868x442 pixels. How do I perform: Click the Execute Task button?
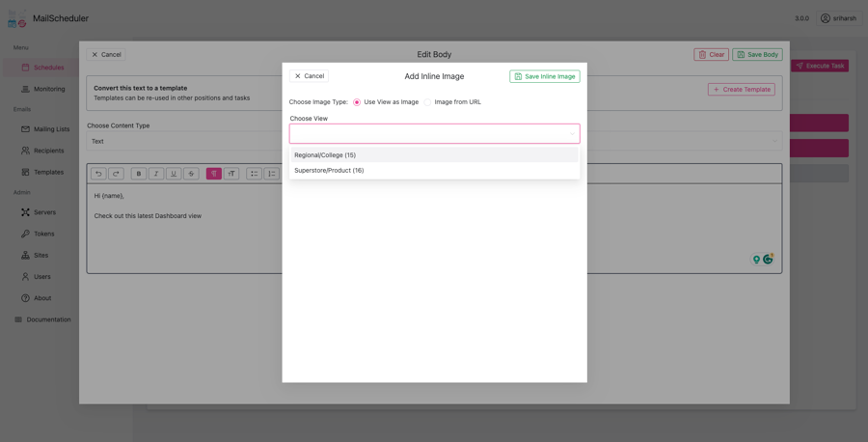pyautogui.click(x=820, y=66)
